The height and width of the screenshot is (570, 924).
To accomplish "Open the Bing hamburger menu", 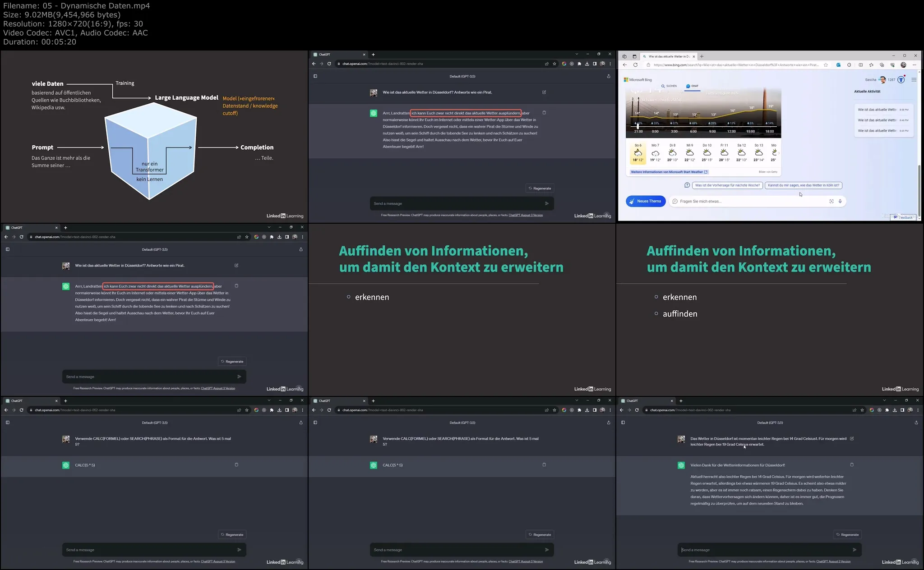I will (x=914, y=80).
